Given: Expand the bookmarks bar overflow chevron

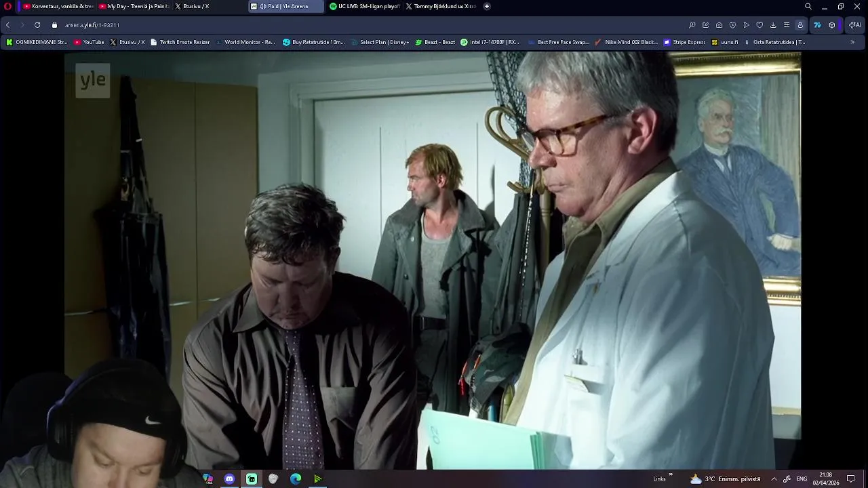Looking at the screenshot, I should [x=852, y=42].
